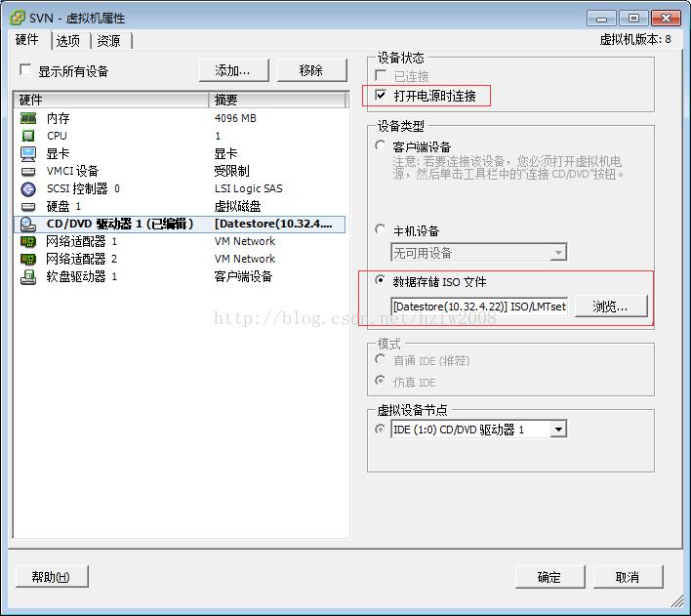
Task: Click the 硬盘 1 disk icon
Action: click(x=28, y=206)
